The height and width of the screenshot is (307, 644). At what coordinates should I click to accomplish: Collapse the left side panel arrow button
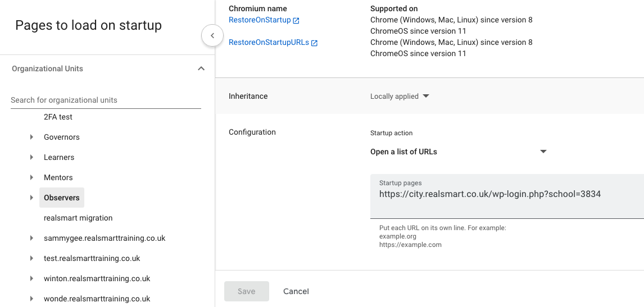tap(212, 36)
